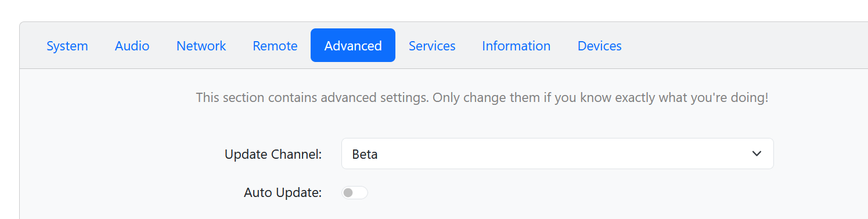The width and height of the screenshot is (868, 219).
Task: Click the chevron arrow in Update Channel box
Action: click(x=757, y=154)
